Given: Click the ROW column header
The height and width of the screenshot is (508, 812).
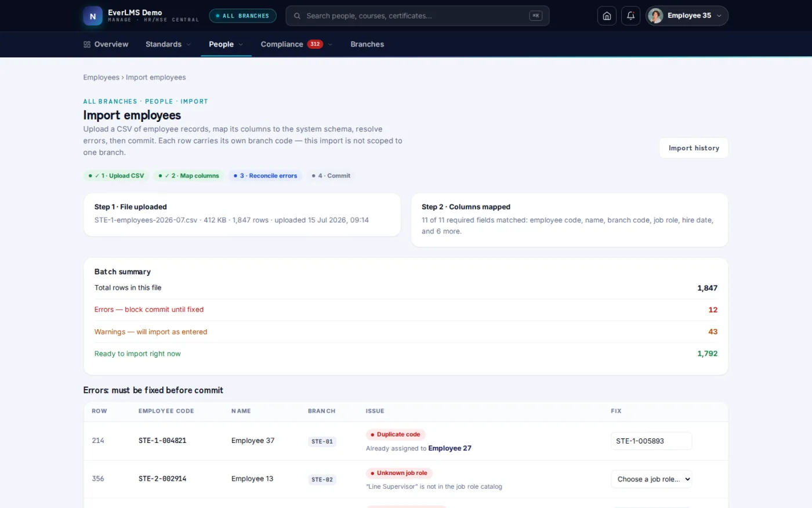Looking at the screenshot, I should [99, 411].
